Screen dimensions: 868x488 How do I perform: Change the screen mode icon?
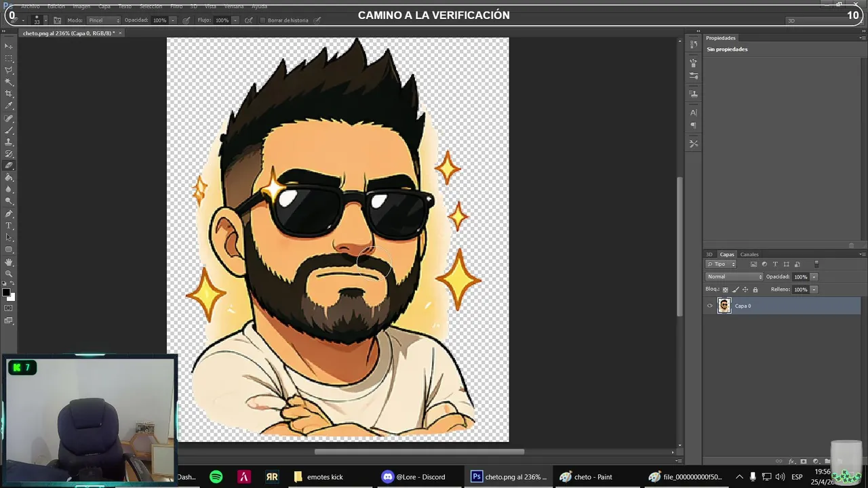pos(9,321)
